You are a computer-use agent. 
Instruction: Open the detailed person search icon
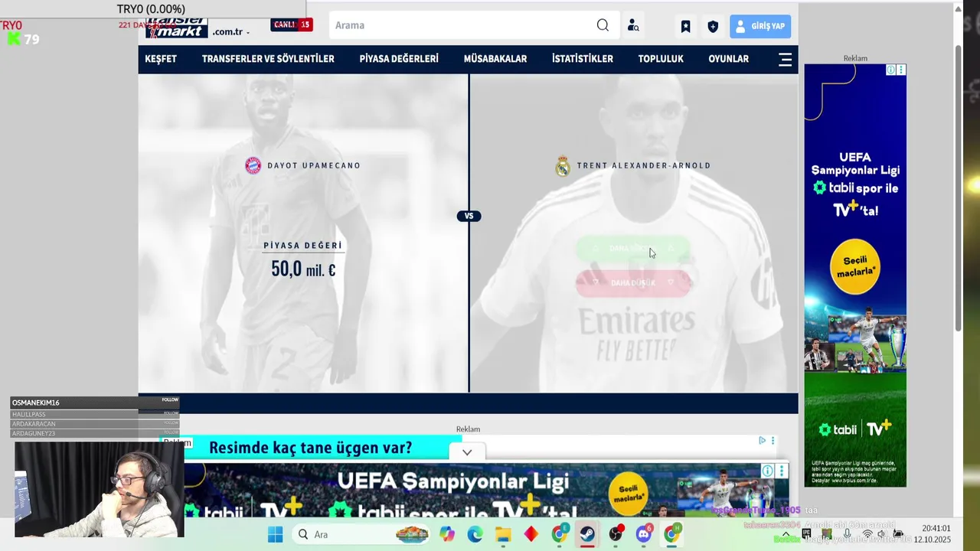coord(633,25)
